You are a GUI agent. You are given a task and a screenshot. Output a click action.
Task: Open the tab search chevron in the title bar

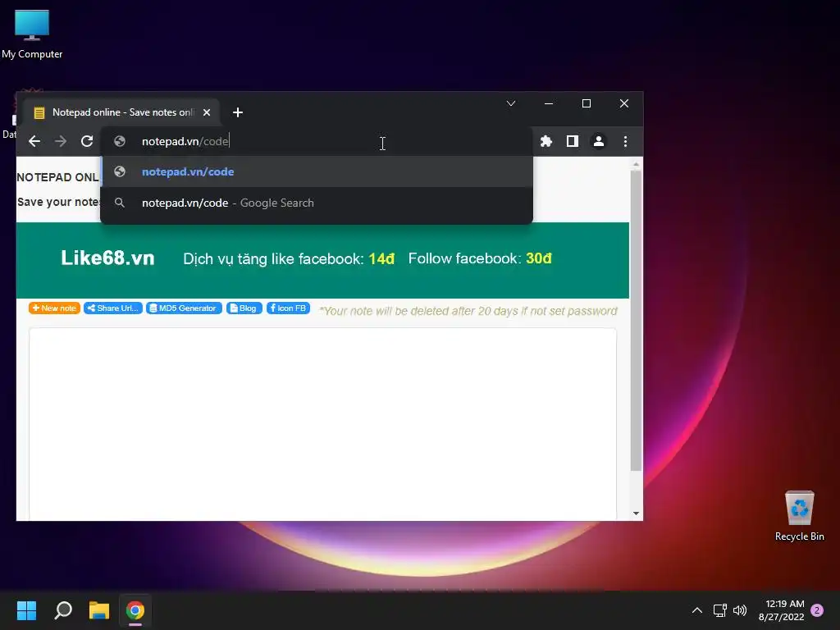[x=511, y=103]
